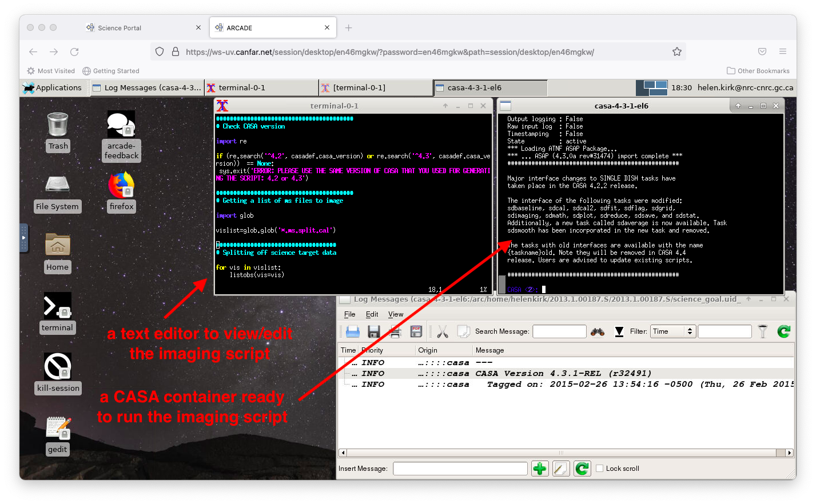Click the Insert Message input field
Screen dimensions: 816x504
tap(460, 469)
